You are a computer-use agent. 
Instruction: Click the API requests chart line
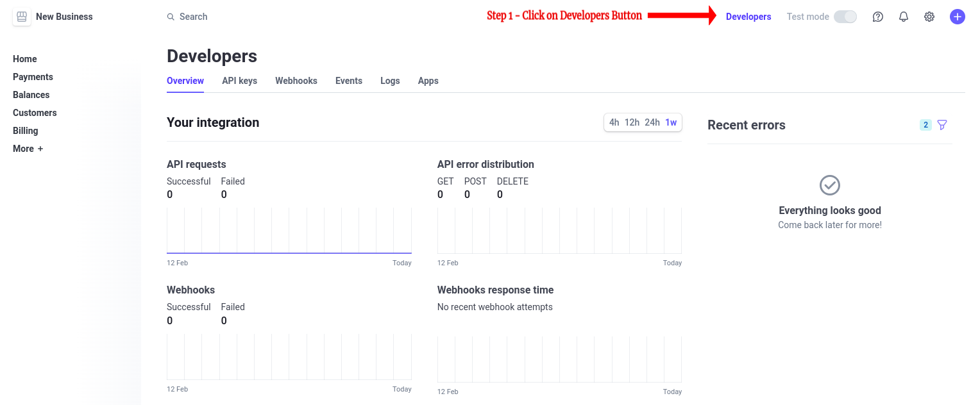[289, 253]
